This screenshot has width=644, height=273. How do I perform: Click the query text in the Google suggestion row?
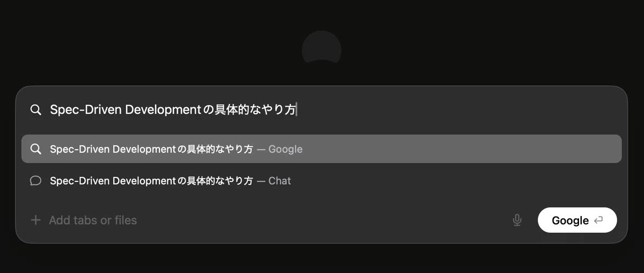pos(151,149)
